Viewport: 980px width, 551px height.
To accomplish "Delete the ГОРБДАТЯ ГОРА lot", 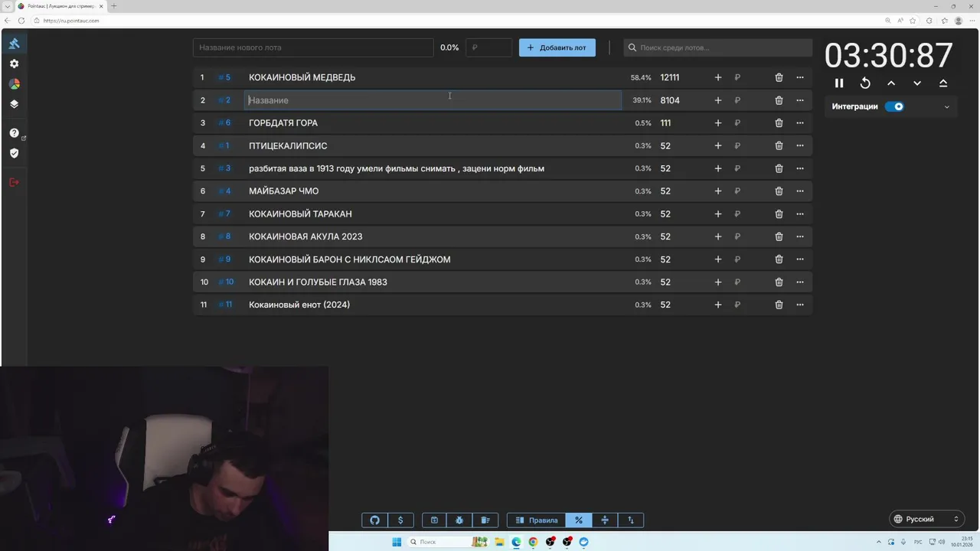I will tap(779, 122).
